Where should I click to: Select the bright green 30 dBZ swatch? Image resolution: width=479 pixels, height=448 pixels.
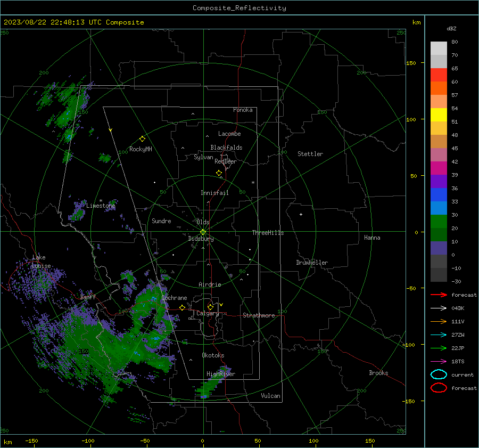pyautogui.click(x=439, y=222)
